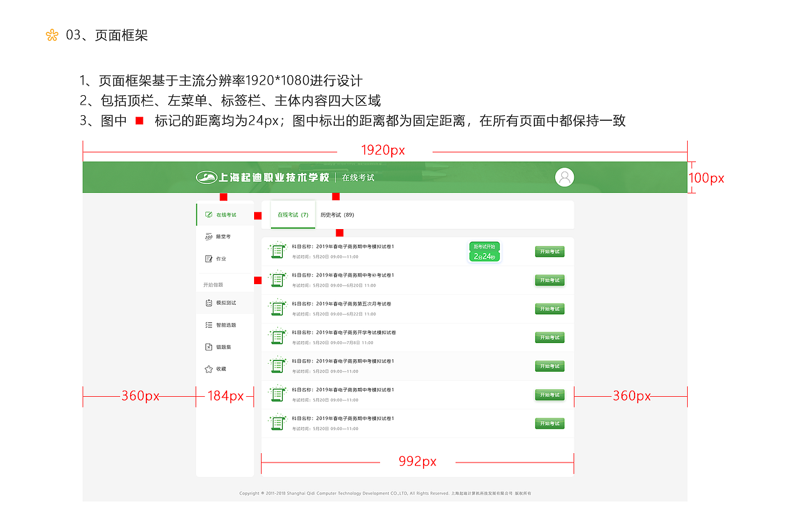Screen dimensions: 801x532
Task: Click 在线考试 text in the green header
Action: tap(358, 178)
